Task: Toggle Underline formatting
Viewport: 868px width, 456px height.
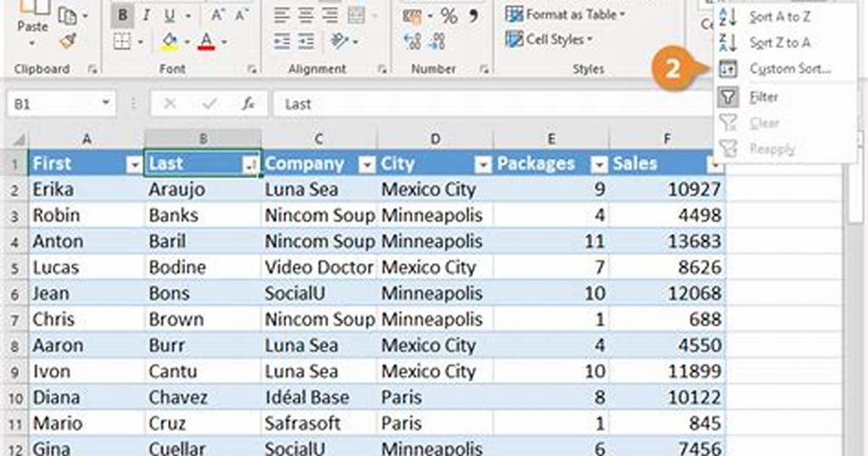Action: pyautogui.click(x=169, y=16)
